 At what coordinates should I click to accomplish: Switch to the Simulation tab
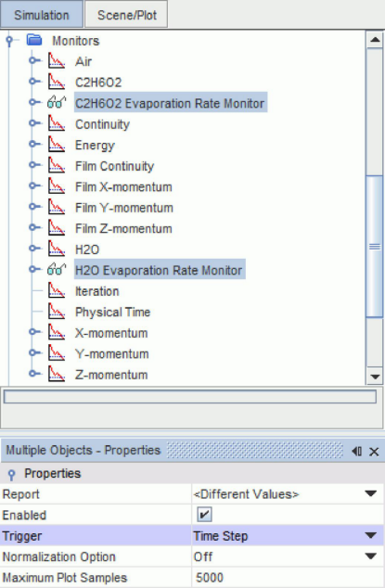[41, 15]
